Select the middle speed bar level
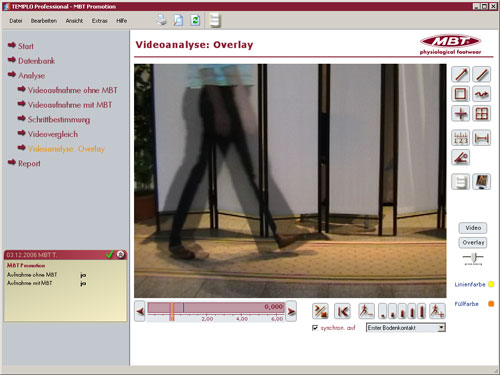This screenshot has width=500, height=375. (x=402, y=311)
